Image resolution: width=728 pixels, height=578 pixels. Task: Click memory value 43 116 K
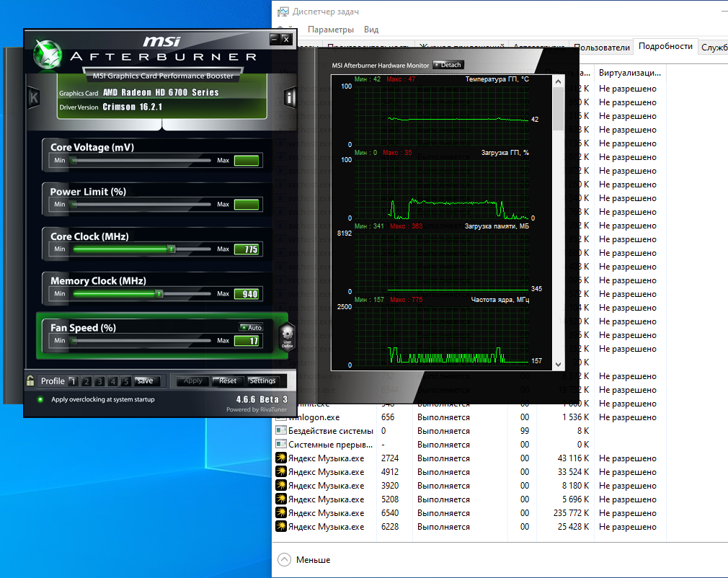(573, 458)
